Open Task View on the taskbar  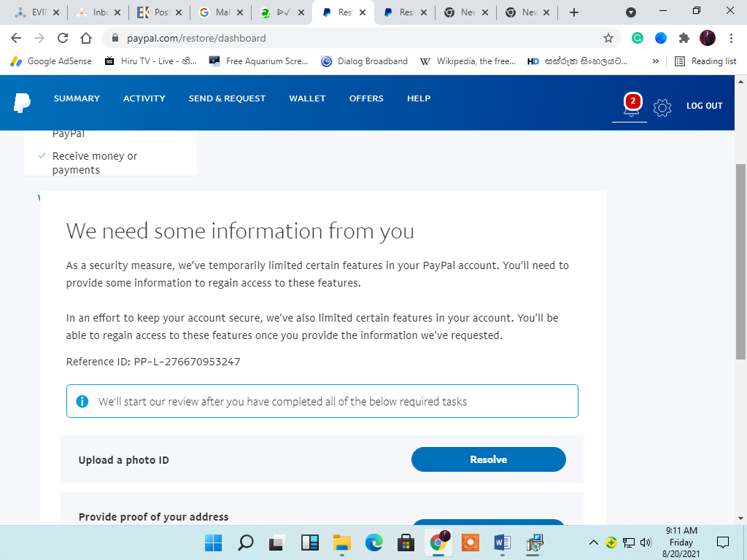click(x=277, y=542)
